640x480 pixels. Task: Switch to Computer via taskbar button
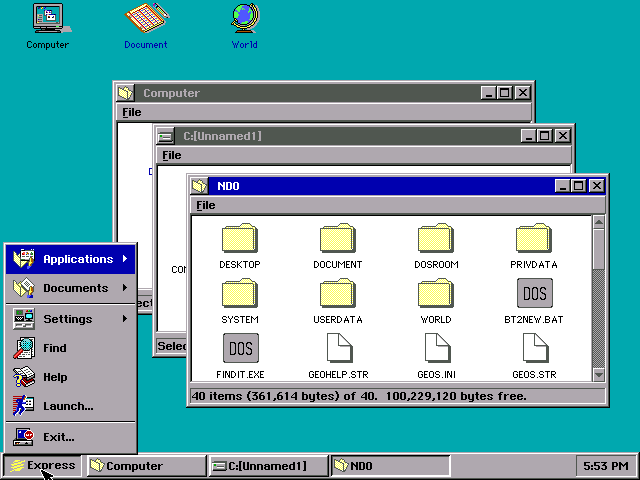(146, 466)
